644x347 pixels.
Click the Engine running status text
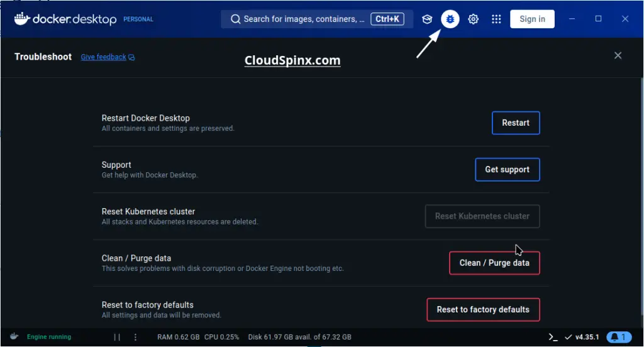click(49, 337)
